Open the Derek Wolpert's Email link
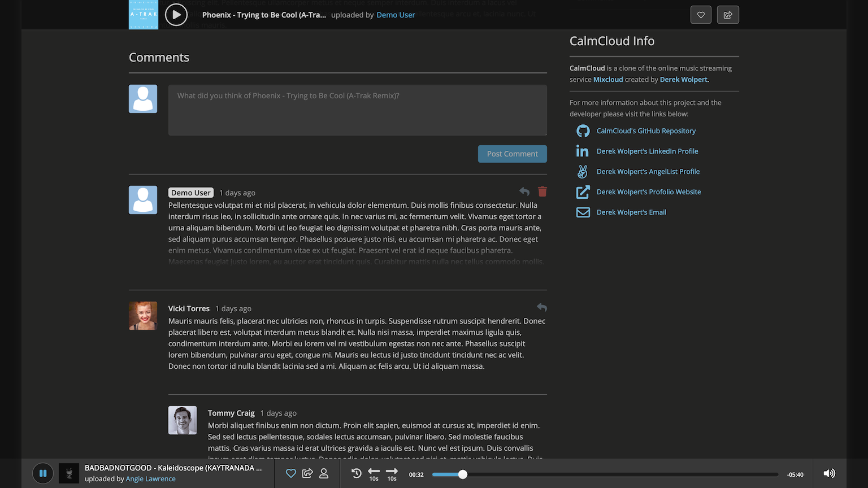The width and height of the screenshot is (868, 488). [x=631, y=212]
